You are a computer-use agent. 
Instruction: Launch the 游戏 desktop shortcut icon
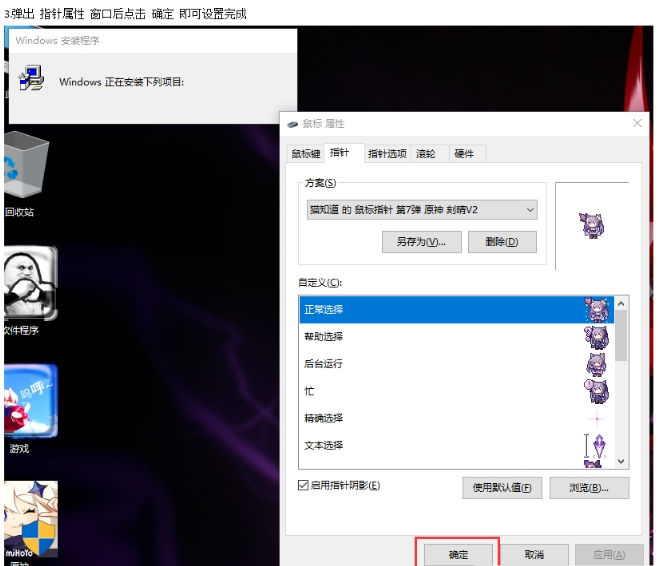30,401
